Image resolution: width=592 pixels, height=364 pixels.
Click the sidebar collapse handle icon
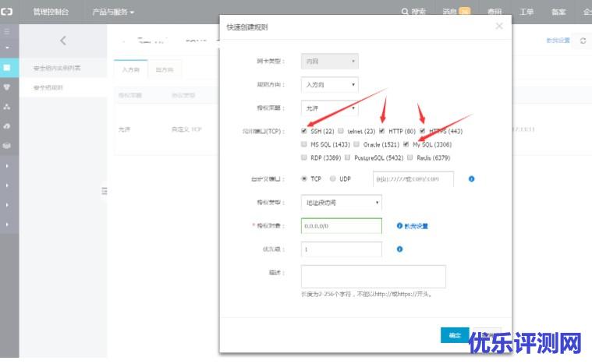coord(105,191)
